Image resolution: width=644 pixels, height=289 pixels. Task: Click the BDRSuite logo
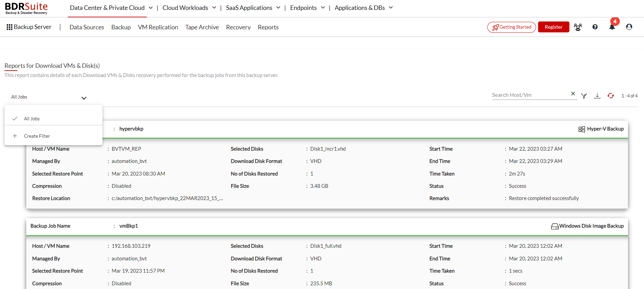tap(26, 8)
